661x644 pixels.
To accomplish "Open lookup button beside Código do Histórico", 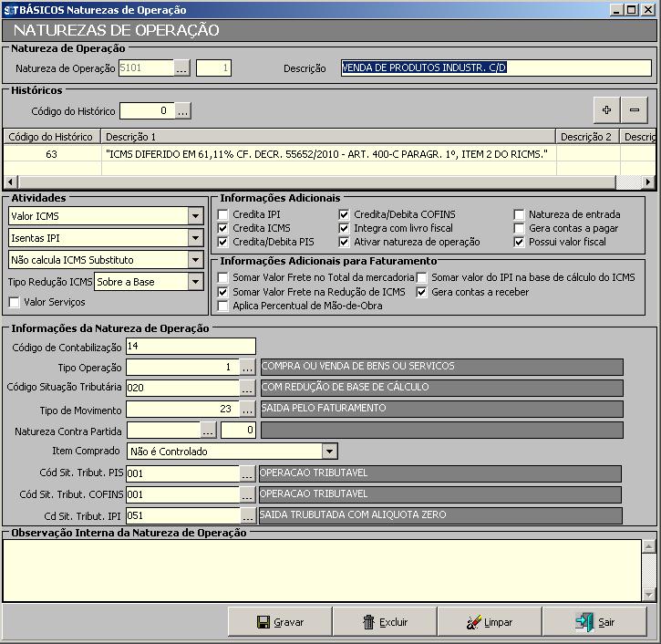I will [x=182, y=111].
